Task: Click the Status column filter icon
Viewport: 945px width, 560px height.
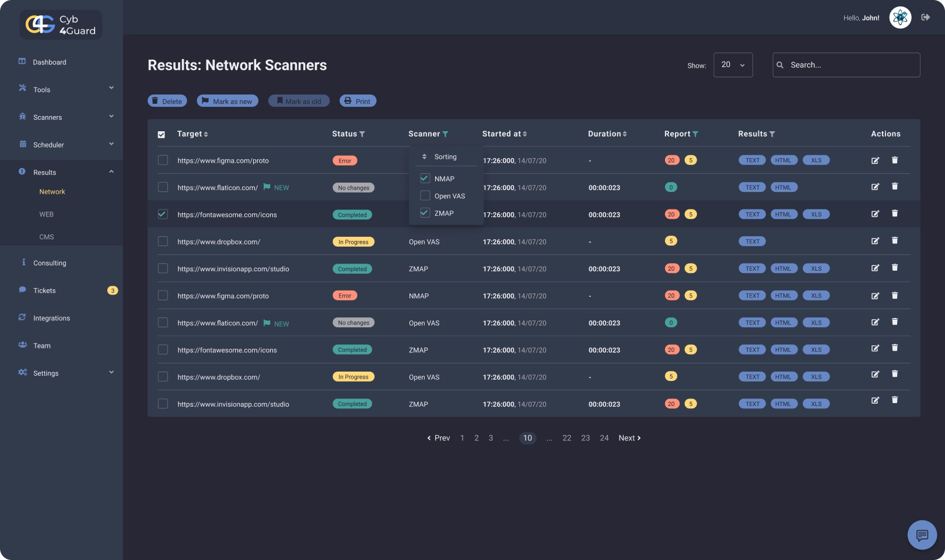Action: tap(362, 134)
